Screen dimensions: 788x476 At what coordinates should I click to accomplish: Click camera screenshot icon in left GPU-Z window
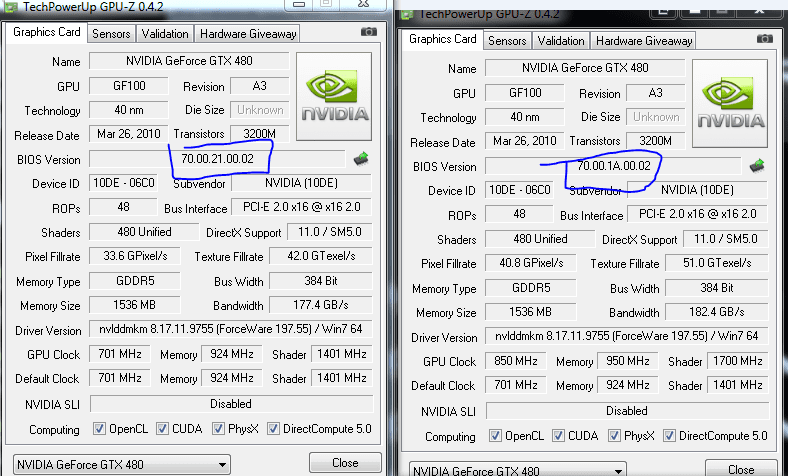(369, 32)
